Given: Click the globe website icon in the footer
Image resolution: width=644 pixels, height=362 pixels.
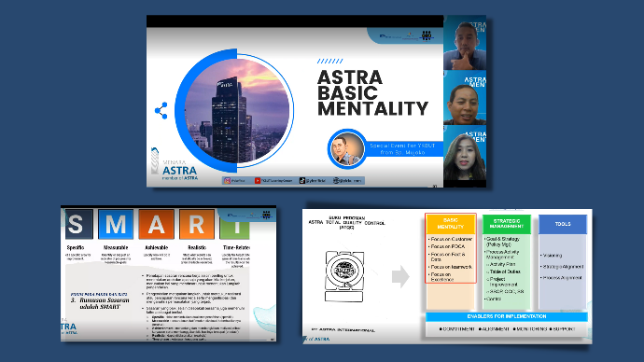Looking at the screenshot, I should point(336,181).
